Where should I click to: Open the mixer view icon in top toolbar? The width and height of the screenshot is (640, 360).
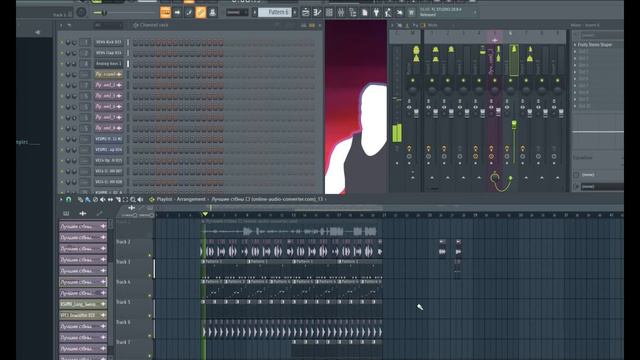pyautogui.click(x=341, y=13)
